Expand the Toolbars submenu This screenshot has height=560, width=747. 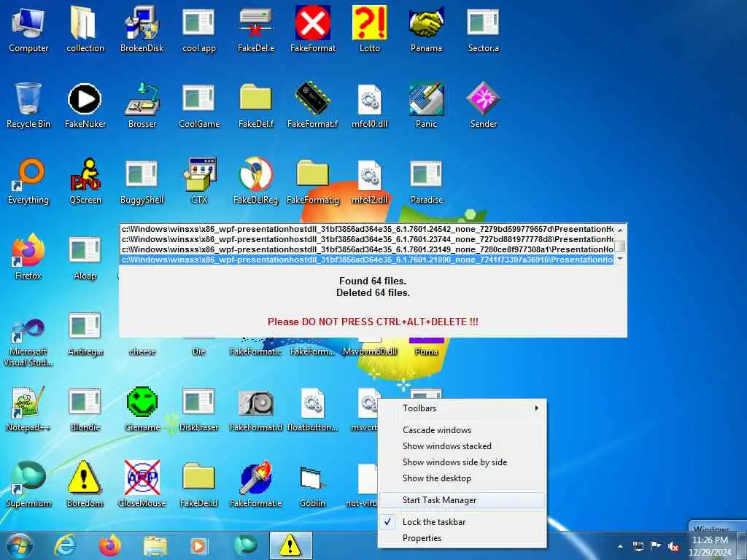coord(462,408)
